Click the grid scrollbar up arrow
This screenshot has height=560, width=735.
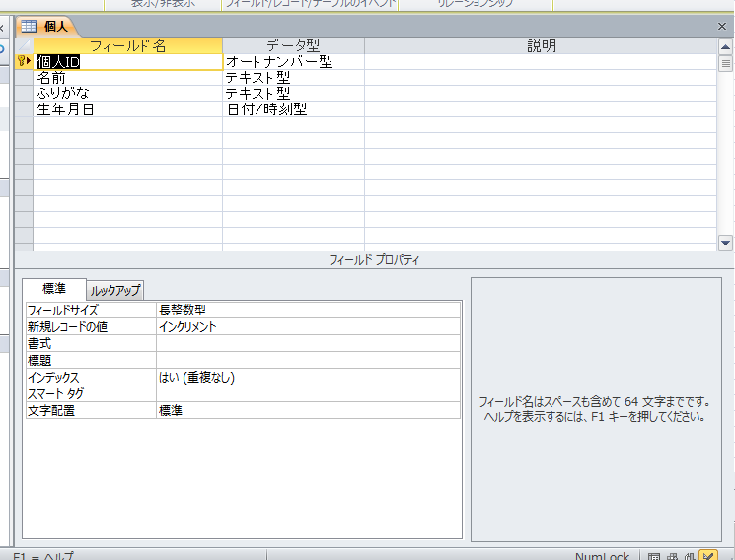click(x=725, y=47)
